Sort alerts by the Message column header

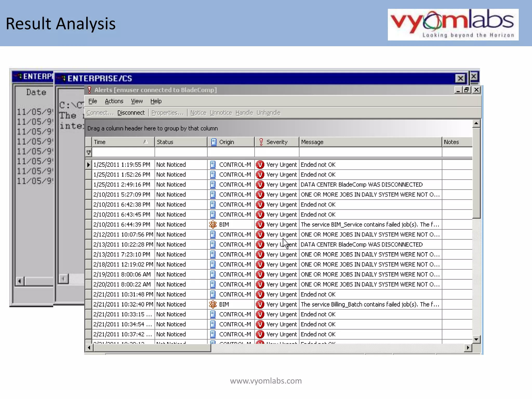(x=370, y=142)
